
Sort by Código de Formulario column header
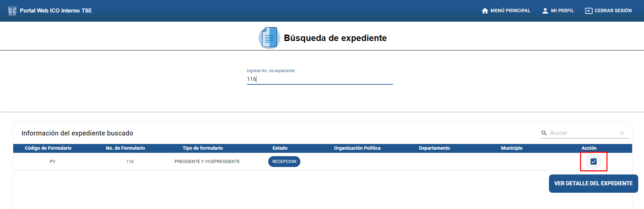click(x=48, y=148)
